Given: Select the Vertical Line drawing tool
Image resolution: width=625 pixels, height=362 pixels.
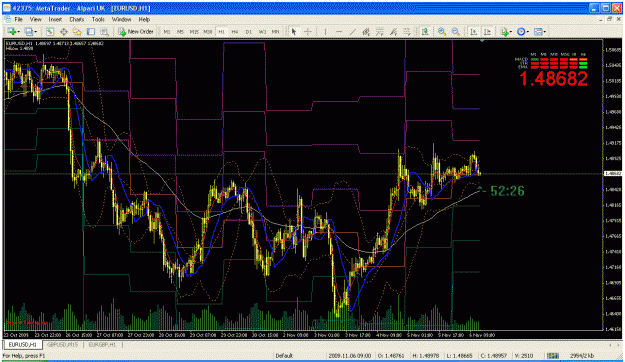Looking at the screenshot, I should coord(325,31).
